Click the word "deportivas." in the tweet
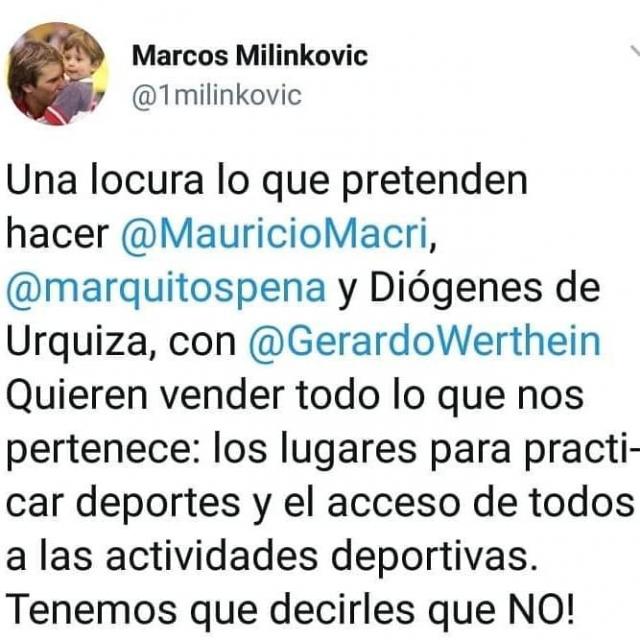 tap(434, 558)
